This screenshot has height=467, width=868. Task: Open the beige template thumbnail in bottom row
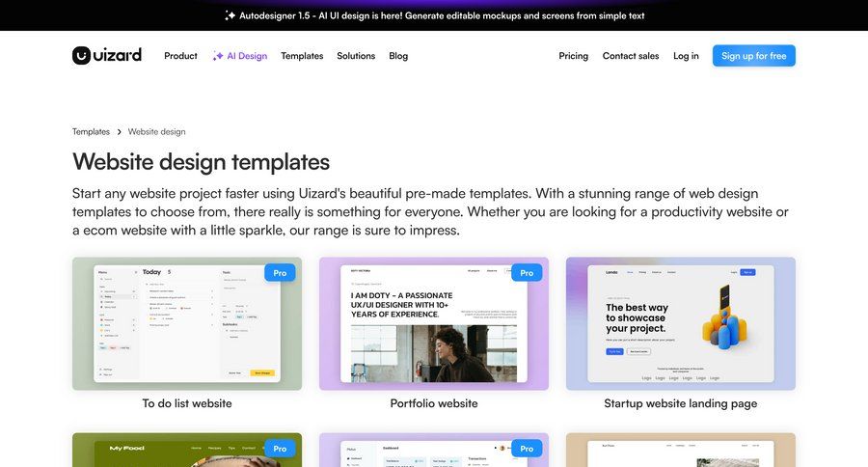pos(680,450)
